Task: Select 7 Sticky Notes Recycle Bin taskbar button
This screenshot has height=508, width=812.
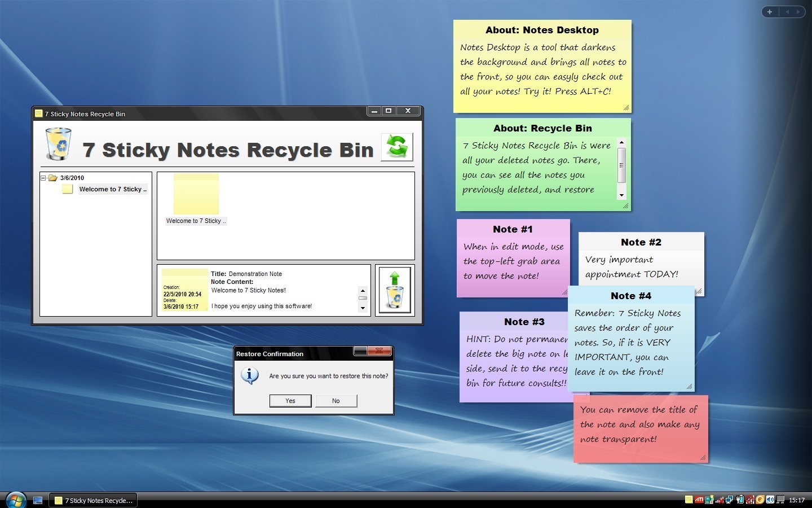Action: tap(92, 500)
